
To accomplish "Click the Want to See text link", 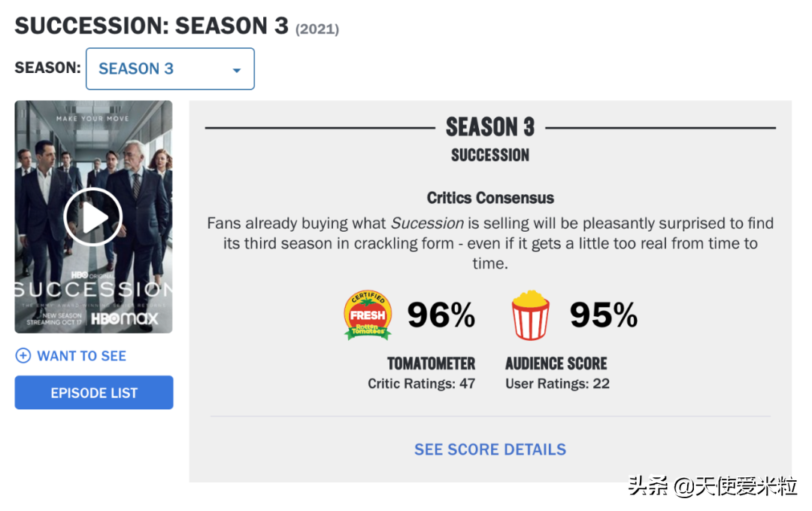I will click(x=81, y=356).
